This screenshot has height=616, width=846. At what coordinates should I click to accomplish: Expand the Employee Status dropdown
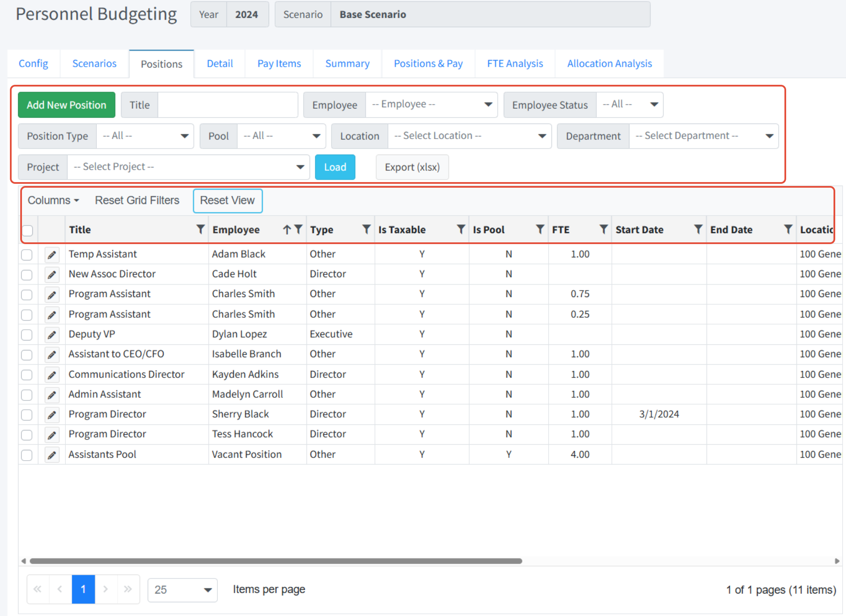629,105
